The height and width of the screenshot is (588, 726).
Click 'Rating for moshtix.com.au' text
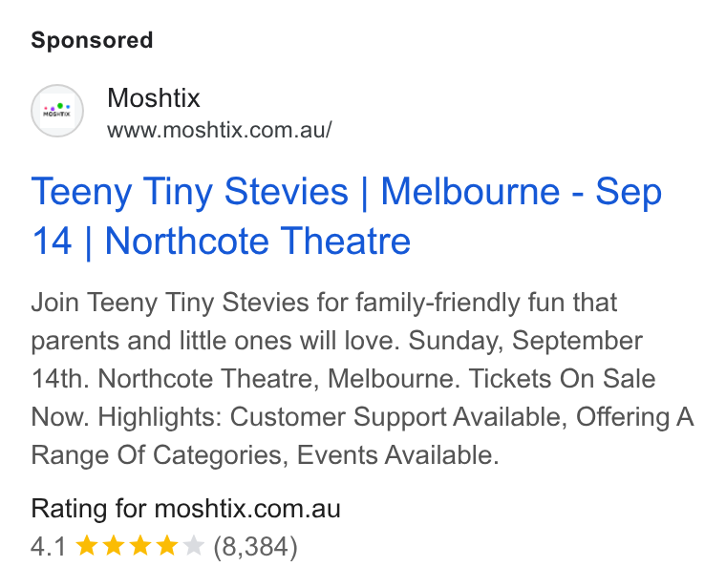(185, 509)
